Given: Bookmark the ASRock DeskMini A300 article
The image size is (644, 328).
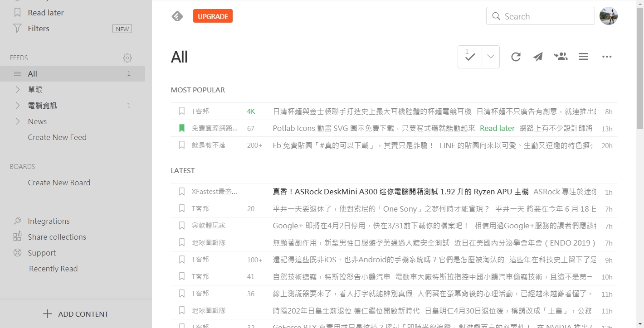Looking at the screenshot, I should point(182,192).
